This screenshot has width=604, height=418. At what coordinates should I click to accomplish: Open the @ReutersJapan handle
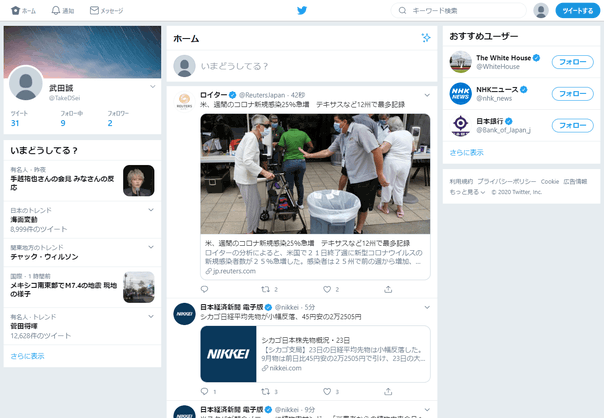[x=262, y=95]
